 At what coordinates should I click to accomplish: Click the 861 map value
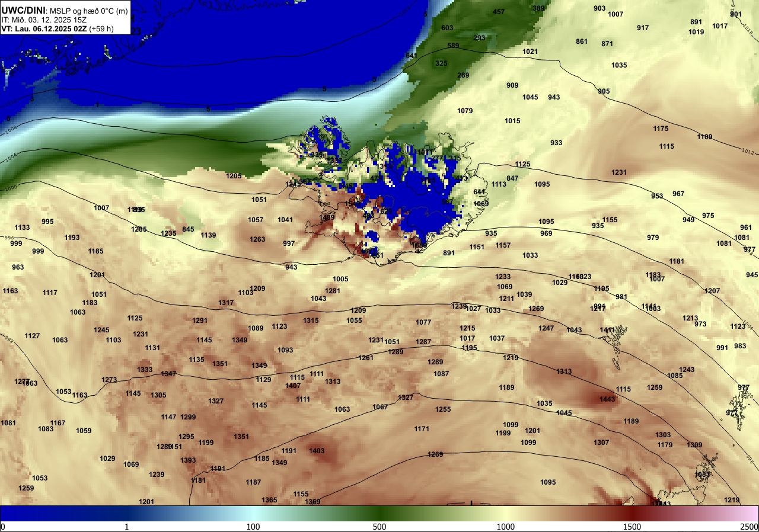pos(582,41)
